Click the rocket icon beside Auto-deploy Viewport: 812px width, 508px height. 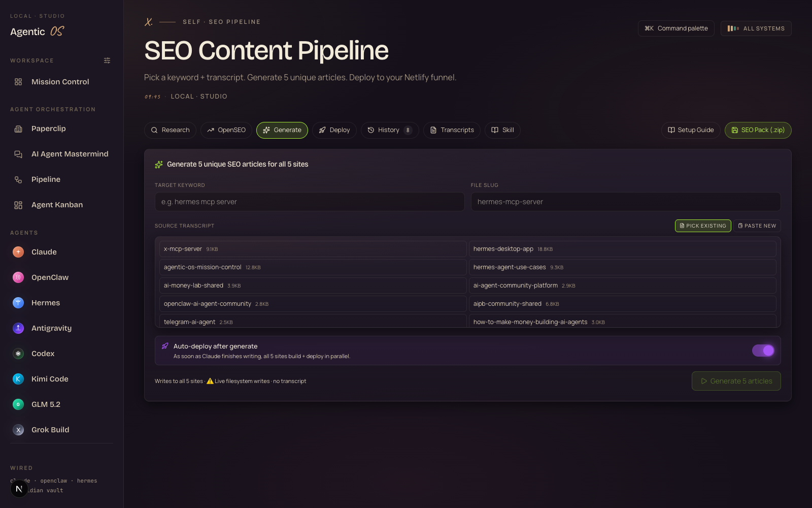(165, 346)
